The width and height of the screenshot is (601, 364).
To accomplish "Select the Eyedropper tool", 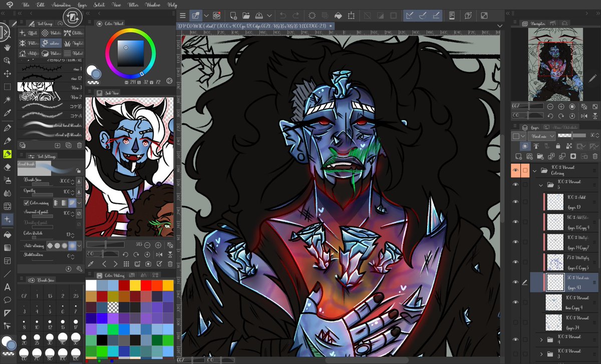I will [x=8, y=114].
